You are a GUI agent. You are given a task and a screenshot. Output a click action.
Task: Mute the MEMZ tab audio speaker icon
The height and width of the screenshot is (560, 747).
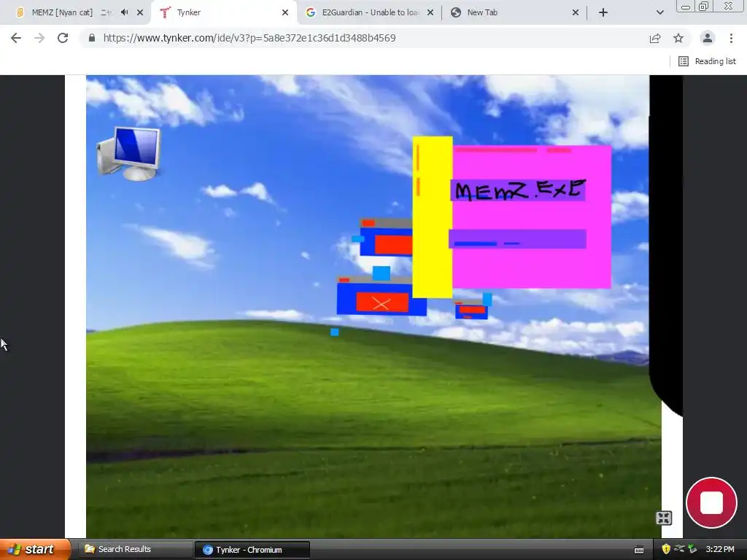click(124, 12)
